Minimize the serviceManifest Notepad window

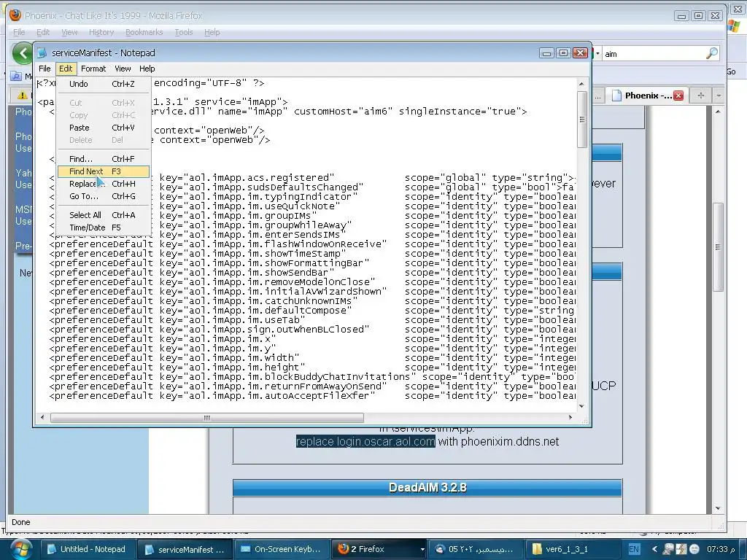pyautogui.click(x=546, y=52)
